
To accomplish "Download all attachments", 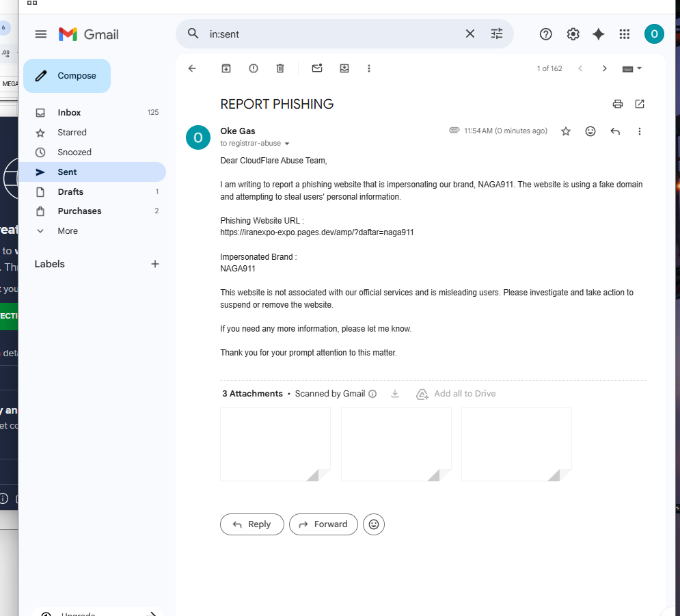I will [394, 393].
